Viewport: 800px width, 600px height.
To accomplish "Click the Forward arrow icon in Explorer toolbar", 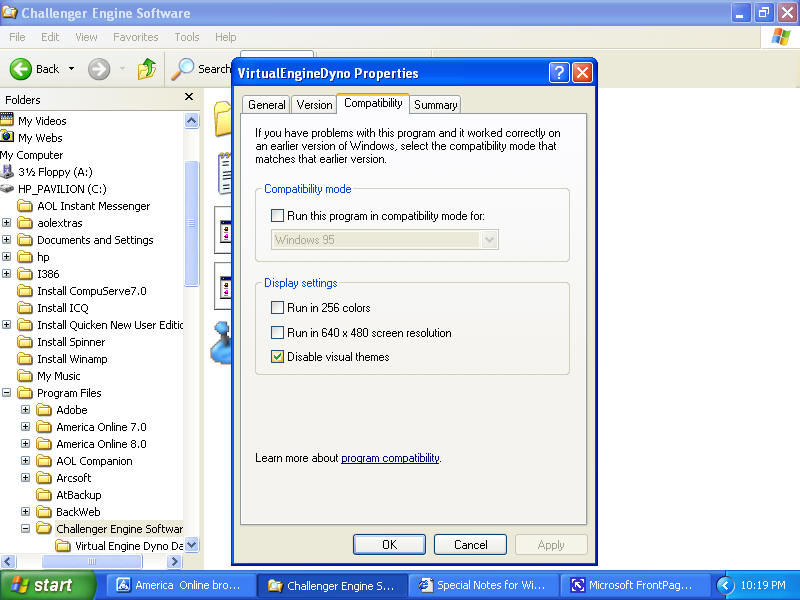I will click(x=99, y=69).
